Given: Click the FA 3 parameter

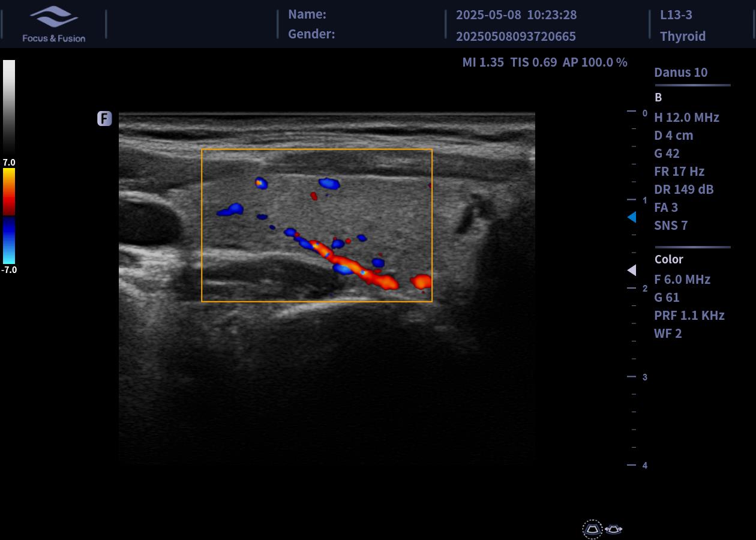Looking at the screenshot, I should point(666,207).
